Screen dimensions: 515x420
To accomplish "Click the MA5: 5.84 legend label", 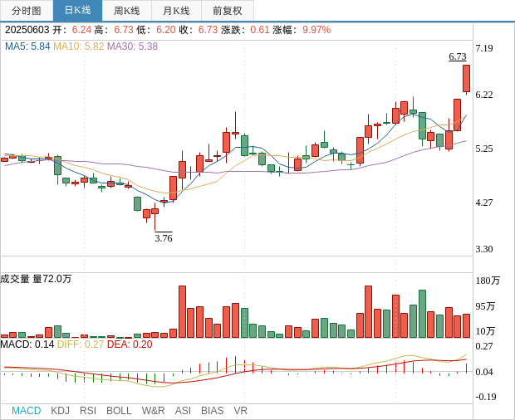I will click(27, 46).
